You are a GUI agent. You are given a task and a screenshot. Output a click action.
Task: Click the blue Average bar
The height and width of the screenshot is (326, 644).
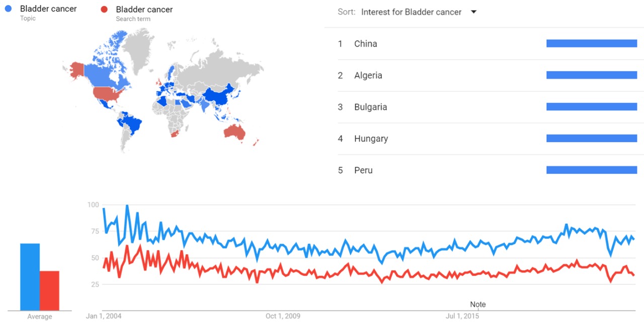click(30, 277)
